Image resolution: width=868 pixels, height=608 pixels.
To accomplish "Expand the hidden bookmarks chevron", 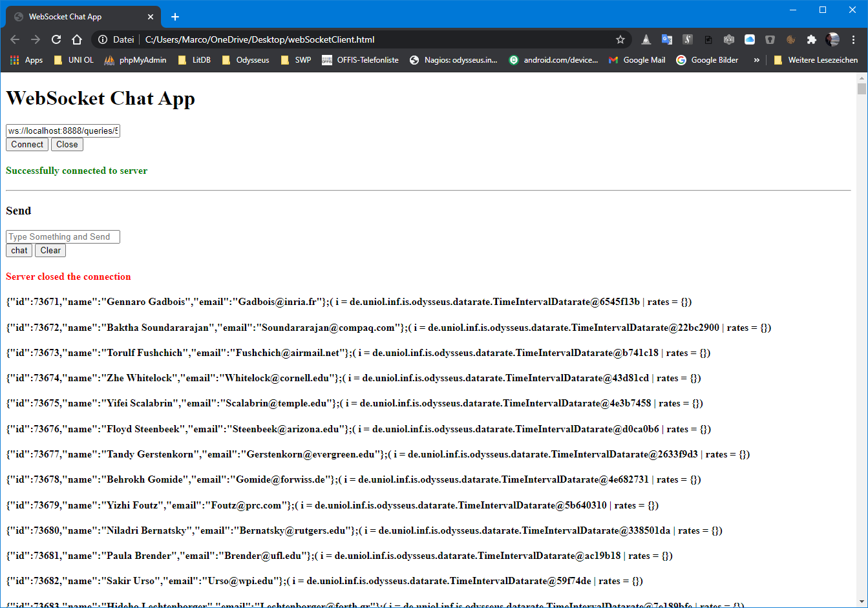I will click(x=756, y=60).
